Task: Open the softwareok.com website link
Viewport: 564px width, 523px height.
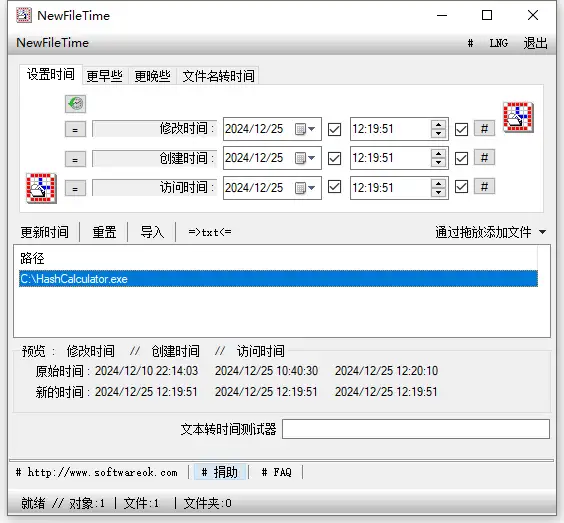Action: pos(97,472)
